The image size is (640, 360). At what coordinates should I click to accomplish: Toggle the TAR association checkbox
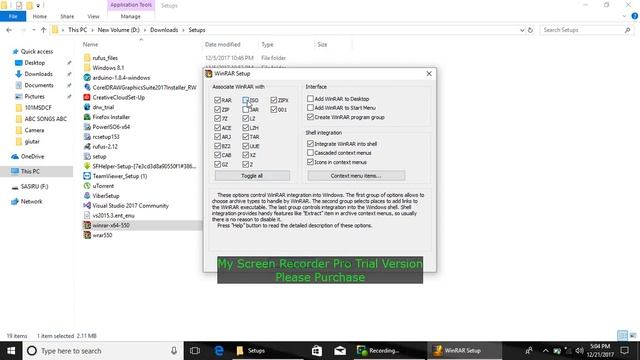pyautogui.click(x=246, y=137)
